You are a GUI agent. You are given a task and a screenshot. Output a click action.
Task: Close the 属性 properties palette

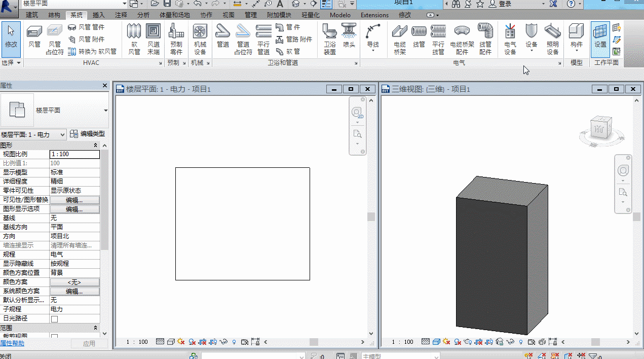click(x=105, y=86)
